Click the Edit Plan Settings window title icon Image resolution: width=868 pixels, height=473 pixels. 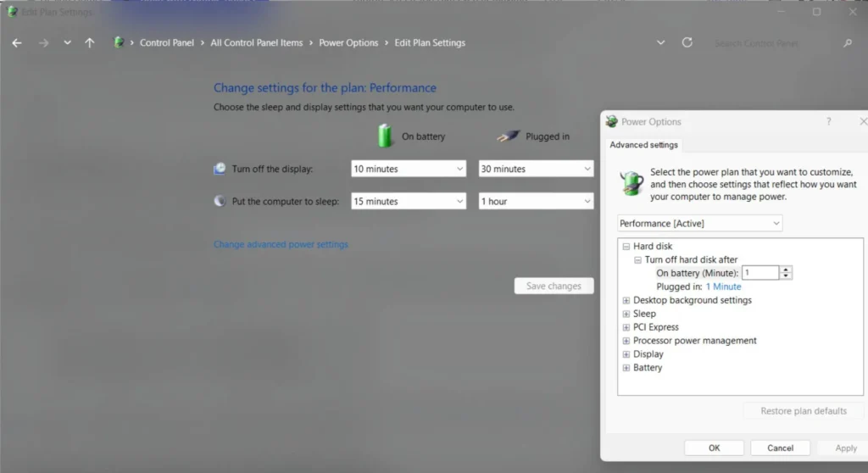(12, 12)
